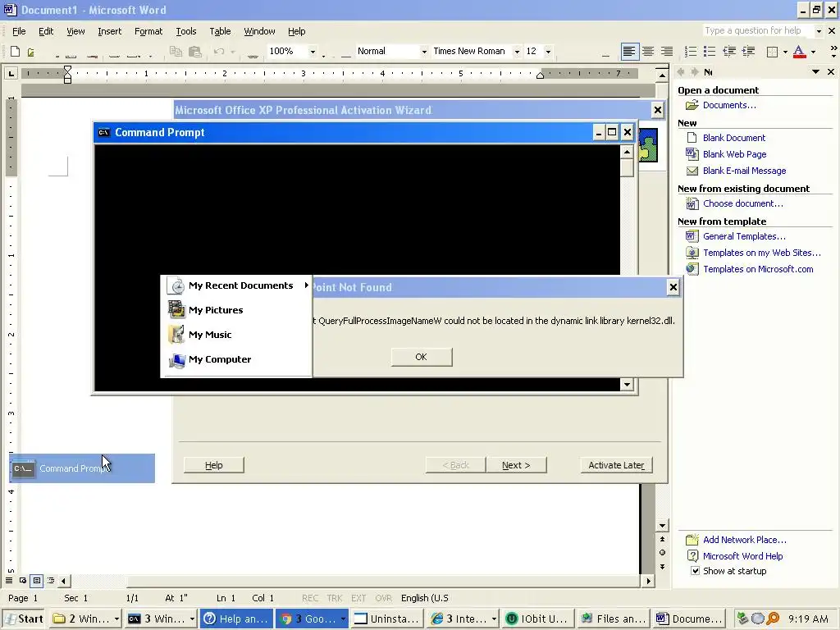Click the Forward arrow in the task pane

click(x=694, y=72)
